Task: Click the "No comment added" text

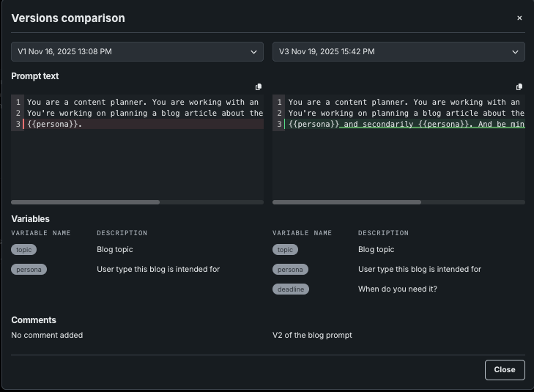Action: tap(47, 336)
